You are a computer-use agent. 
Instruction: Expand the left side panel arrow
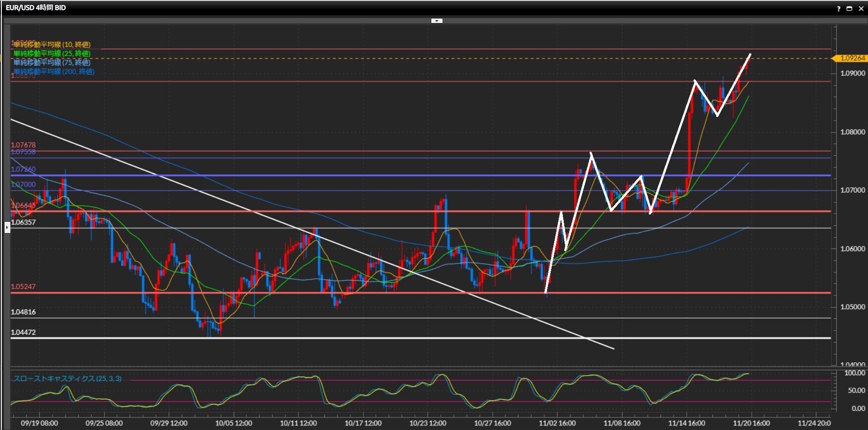[7, 227]
